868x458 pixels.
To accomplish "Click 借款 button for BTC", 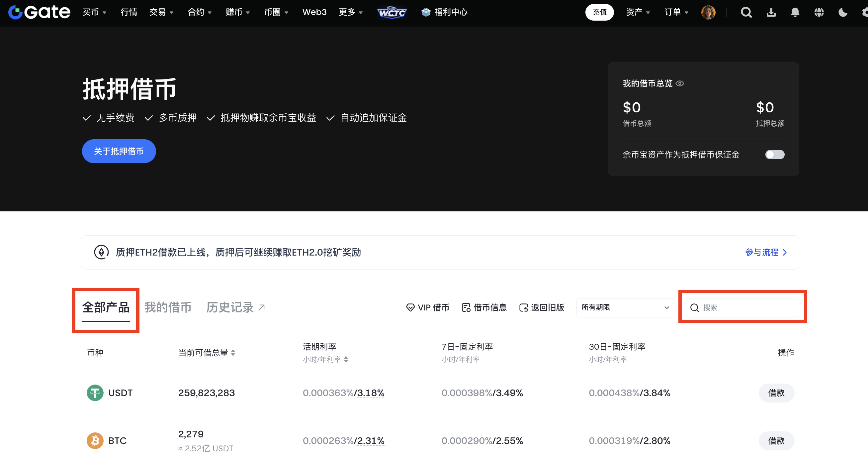I will (x=776, y=441).
